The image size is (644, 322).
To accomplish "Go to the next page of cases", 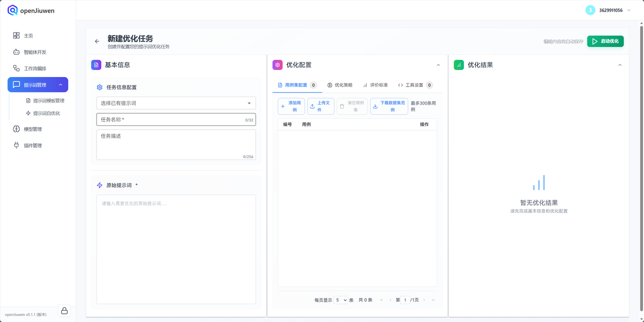I will point(424,300).
